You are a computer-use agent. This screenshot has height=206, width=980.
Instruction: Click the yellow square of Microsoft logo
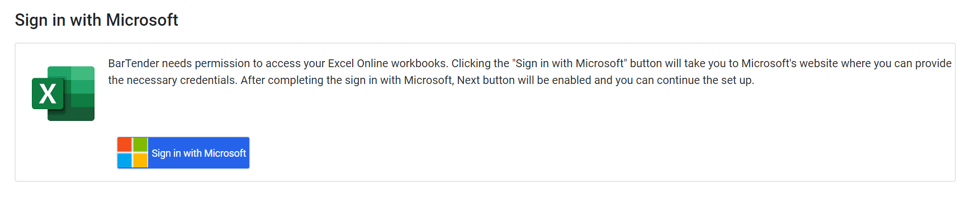pos(140,161)
